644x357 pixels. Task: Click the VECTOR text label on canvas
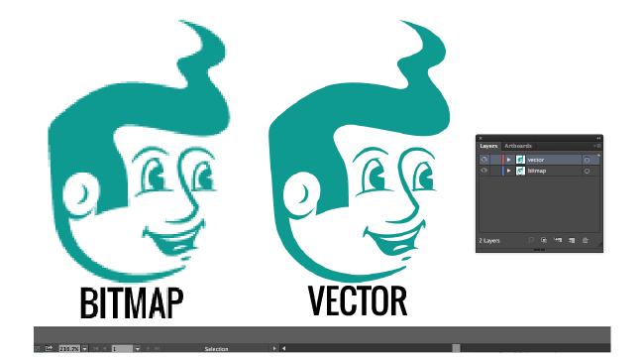[x=358, y=300]
